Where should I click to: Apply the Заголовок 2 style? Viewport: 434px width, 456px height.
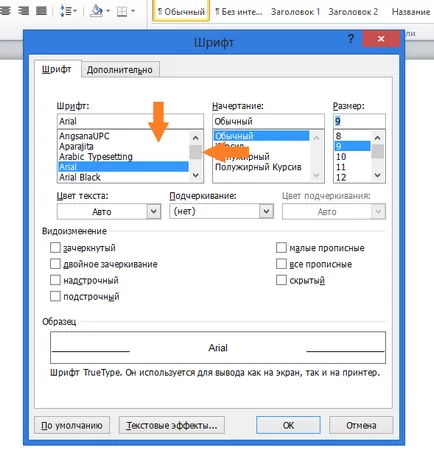click(x=353, y=12)
